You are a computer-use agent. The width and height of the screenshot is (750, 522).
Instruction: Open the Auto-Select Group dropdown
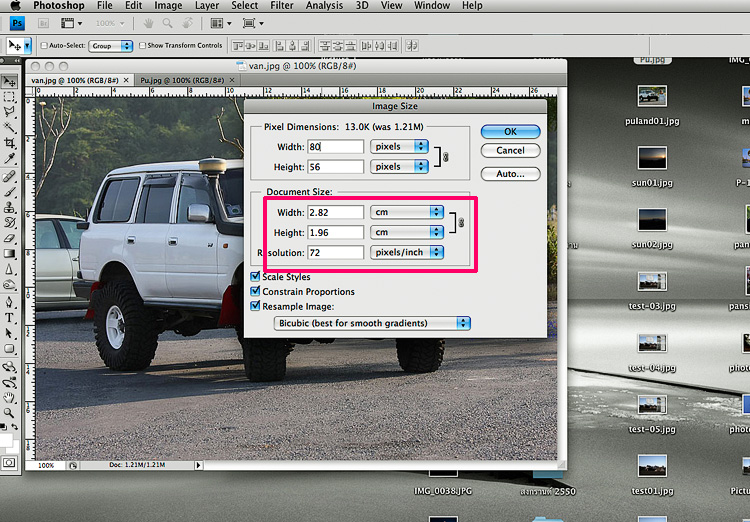111,46
